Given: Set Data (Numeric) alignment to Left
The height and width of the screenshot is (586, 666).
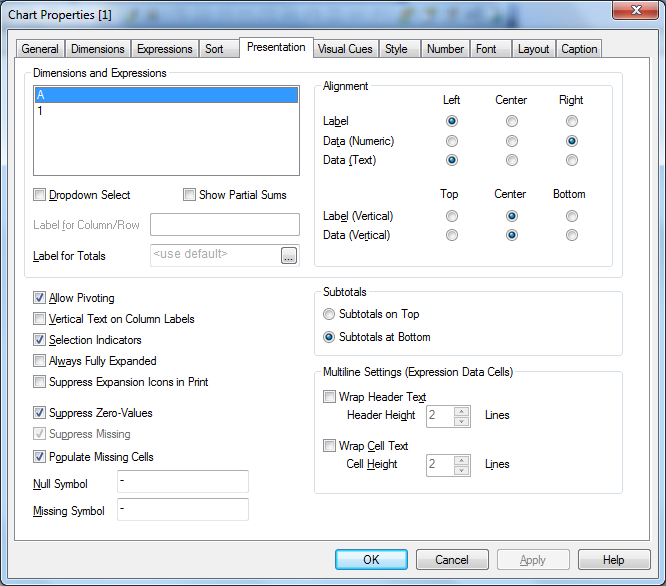Looking at the screenshot, I should [452, 141].
